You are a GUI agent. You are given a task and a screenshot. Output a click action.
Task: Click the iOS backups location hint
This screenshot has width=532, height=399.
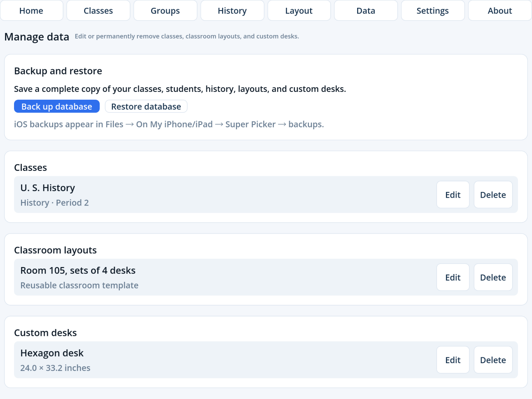point(169,124)
